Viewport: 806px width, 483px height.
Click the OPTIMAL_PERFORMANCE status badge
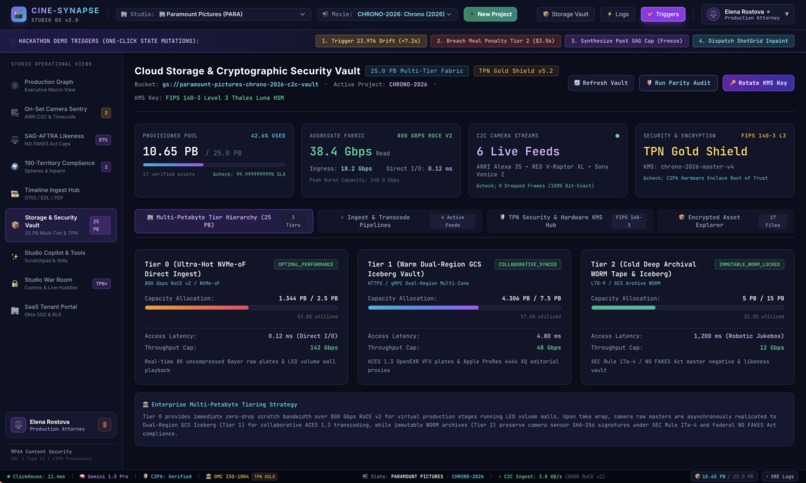306,265
